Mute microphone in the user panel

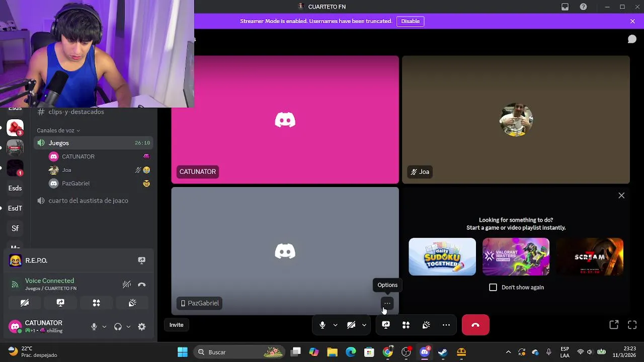coord(94,327)
